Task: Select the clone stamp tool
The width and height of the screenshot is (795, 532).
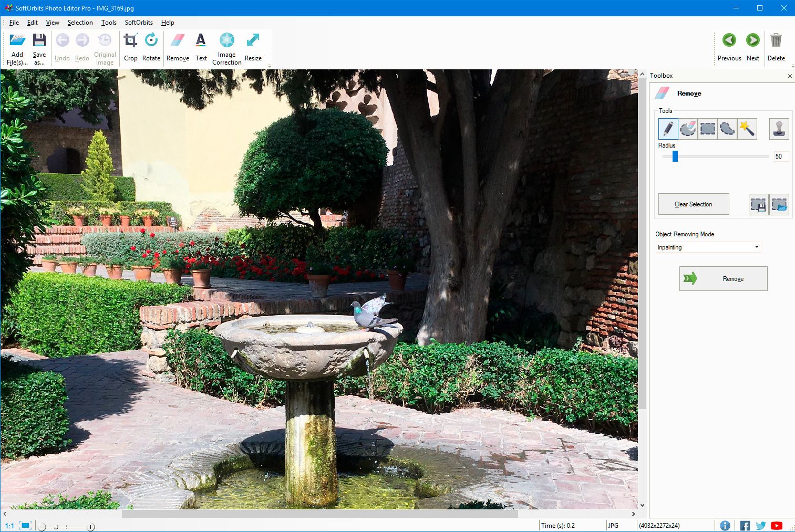Action: point(779,129)
